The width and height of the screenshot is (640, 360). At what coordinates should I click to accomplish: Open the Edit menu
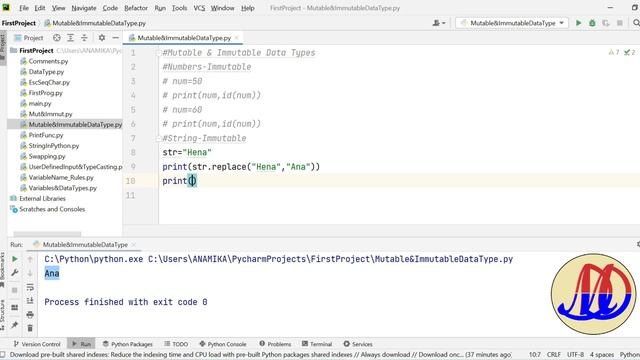coord(40,8)
